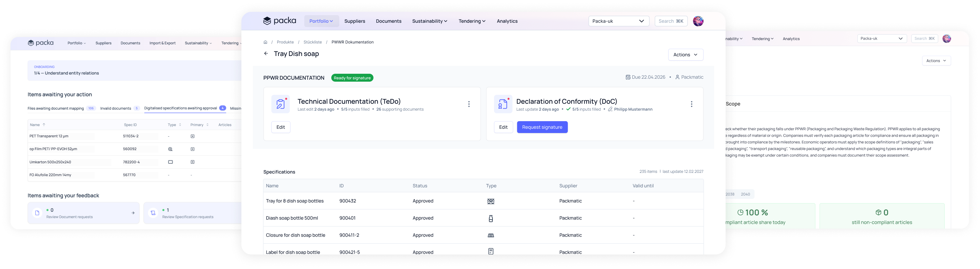Click the packa logo in left window
Viewport: 980px width, 269px height.
pyautogui.click(x=40, y=43)
